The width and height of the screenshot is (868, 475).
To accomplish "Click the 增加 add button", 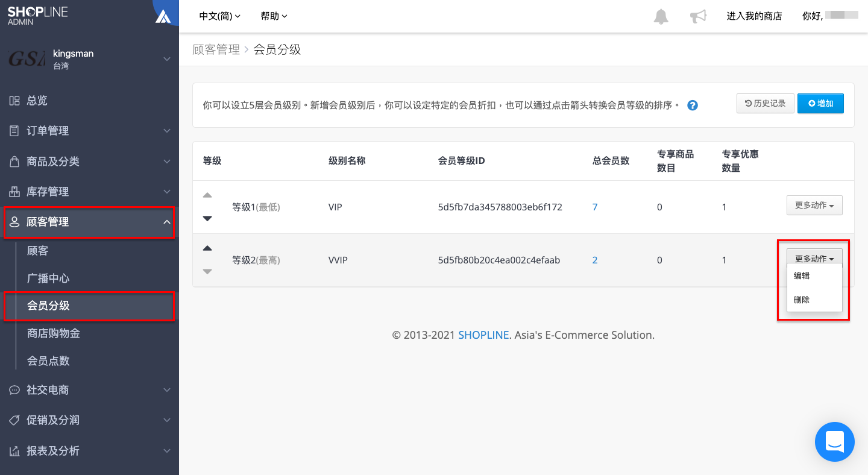I will pos(820,104).
